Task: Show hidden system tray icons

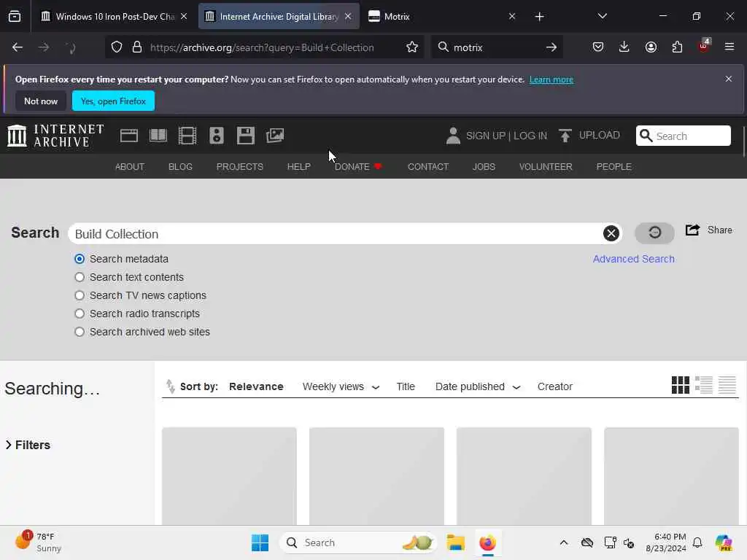Action: pyautogui.click(x=564, y=542)
